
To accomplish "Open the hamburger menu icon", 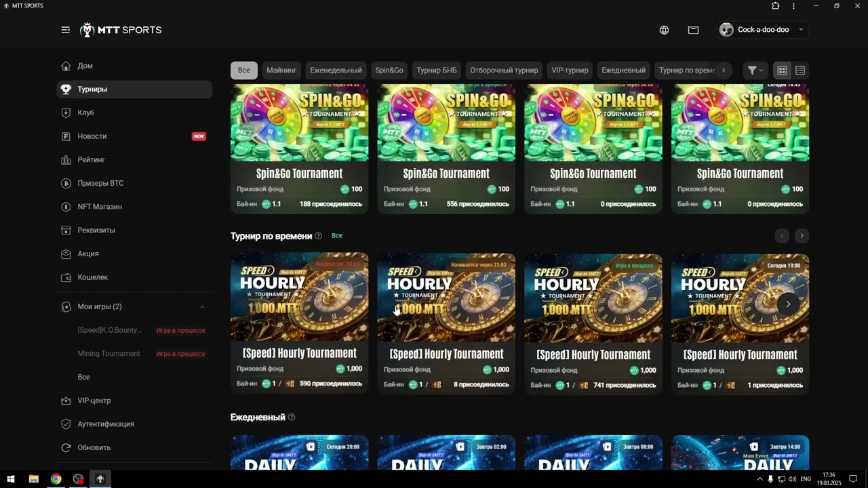I will point(65,30).
